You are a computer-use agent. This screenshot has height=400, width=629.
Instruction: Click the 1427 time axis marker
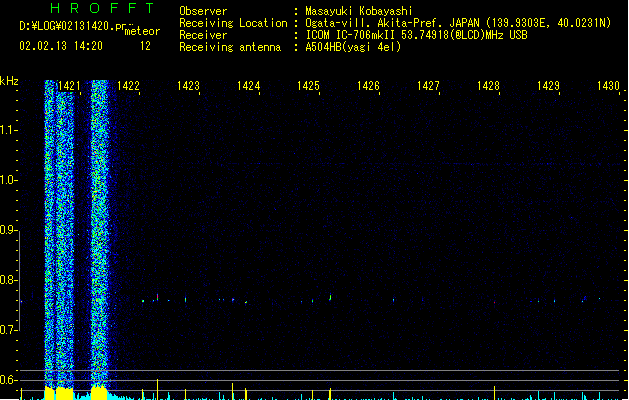[428, 86]
